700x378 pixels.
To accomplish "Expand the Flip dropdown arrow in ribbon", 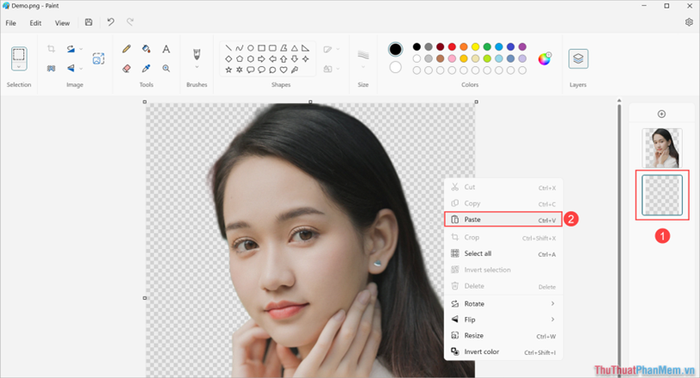I will pyautogui.click(x=81, y=68).
